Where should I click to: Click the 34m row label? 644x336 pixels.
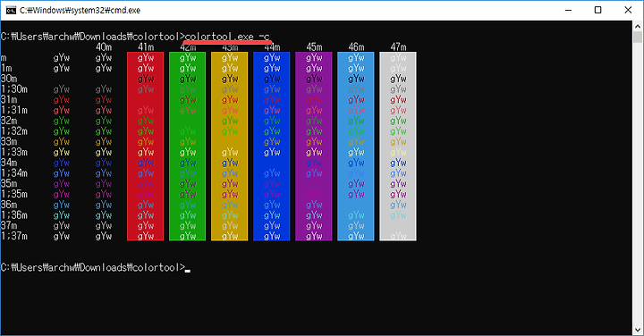(9, 163)
